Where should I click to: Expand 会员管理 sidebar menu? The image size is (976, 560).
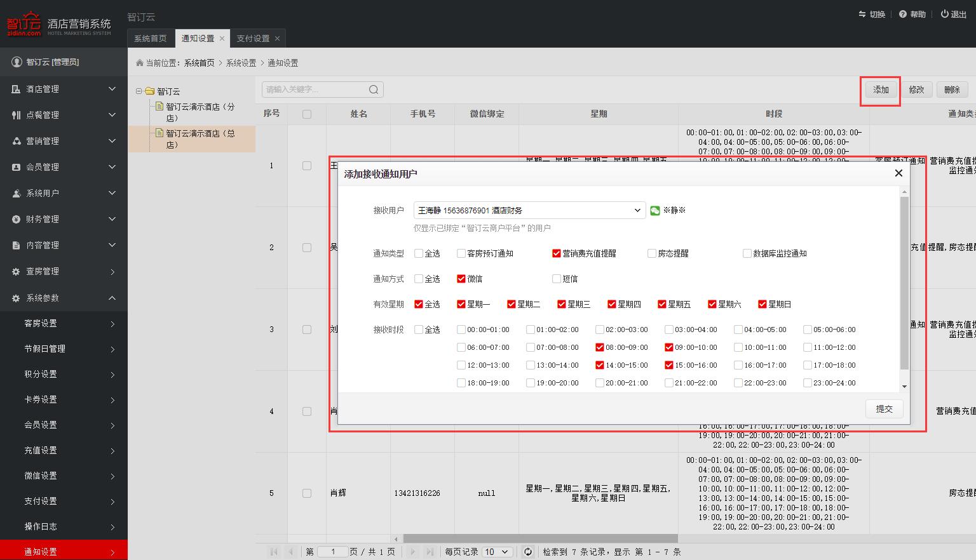64,167
